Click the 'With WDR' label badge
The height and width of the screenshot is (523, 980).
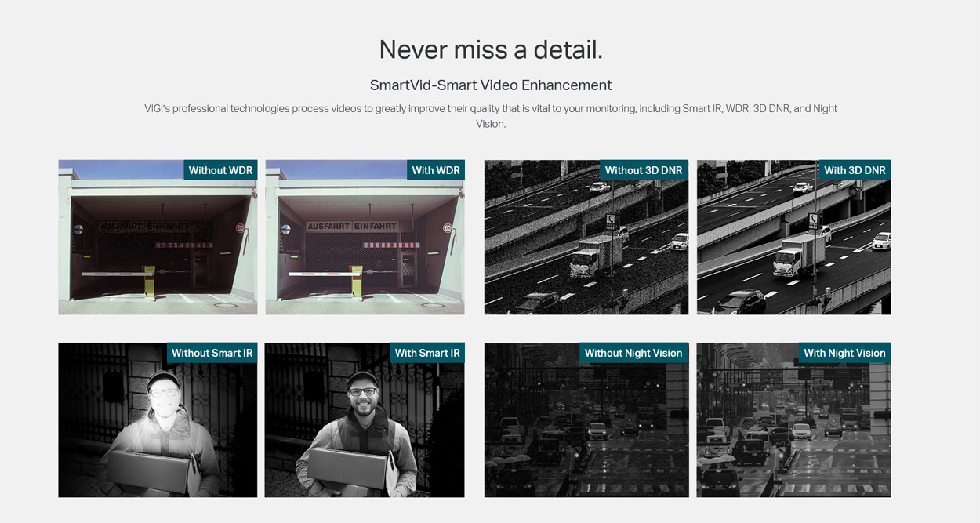pyautogui.click(x=435, y=170)
